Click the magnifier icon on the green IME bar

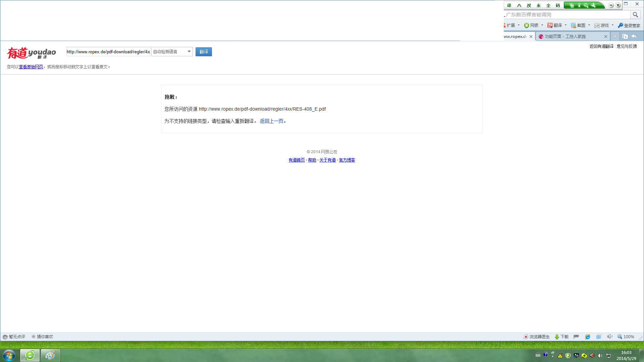[586, 5]
